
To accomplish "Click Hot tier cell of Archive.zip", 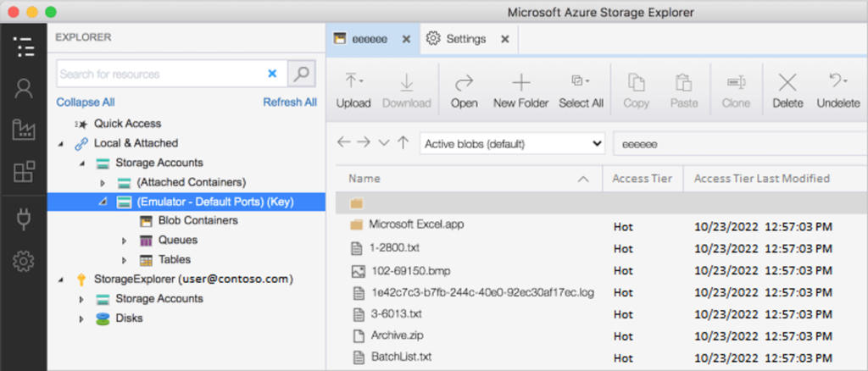I will coord(623,336).
